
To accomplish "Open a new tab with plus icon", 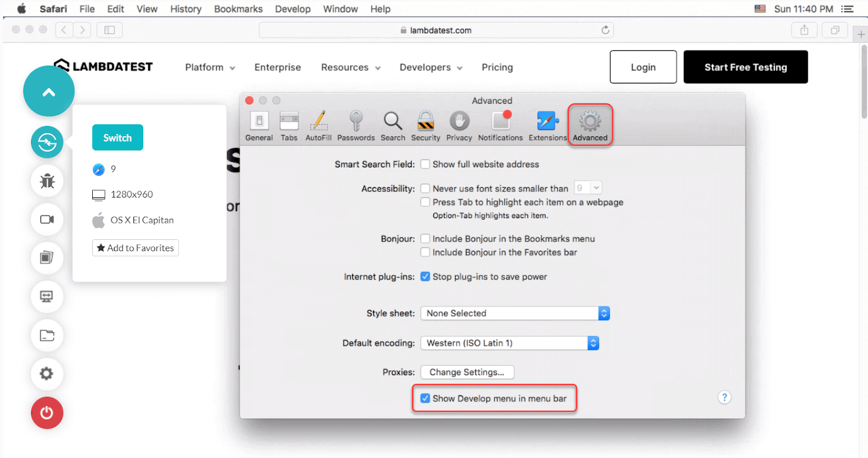I will click(861, 34).
